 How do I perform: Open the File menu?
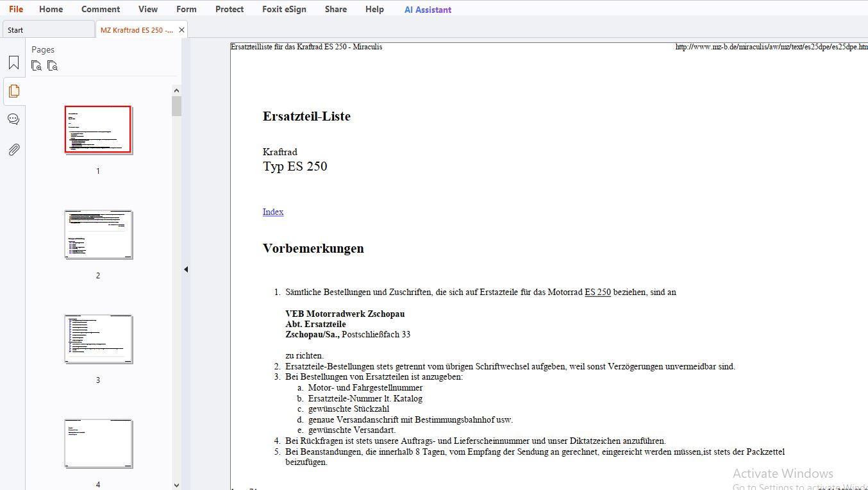click(16, 9)
